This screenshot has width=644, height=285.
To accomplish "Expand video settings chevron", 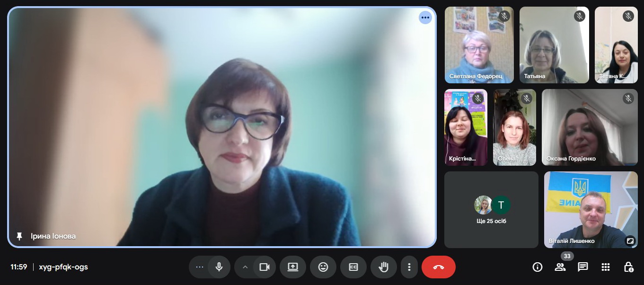I will (x=245, y=267).
